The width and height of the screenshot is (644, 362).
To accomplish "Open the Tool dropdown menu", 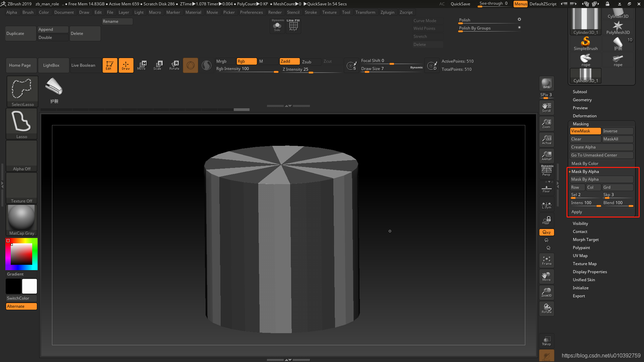I will [x=346, y=12].
